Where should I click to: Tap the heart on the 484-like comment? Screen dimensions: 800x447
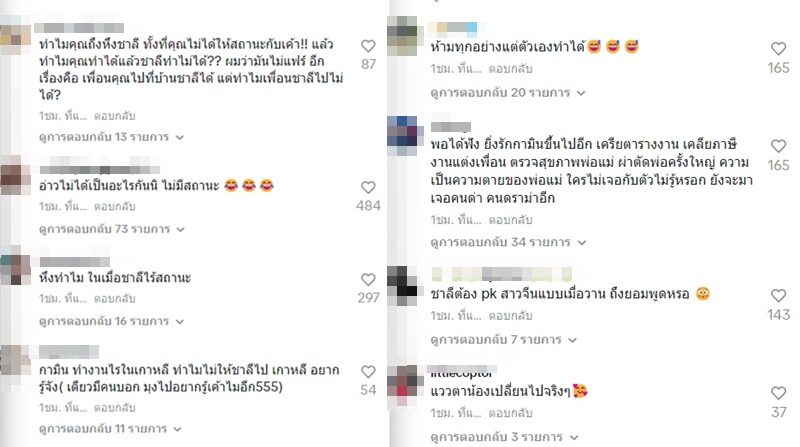[368, 187]
